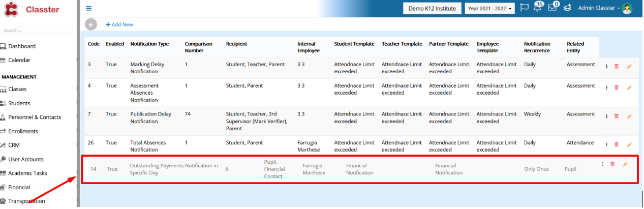The width and height of the screenshot is (644, 209).
Task: Delete the Assessment Absences Notification row
Action: pyautogui.click(x=617, y=88)
